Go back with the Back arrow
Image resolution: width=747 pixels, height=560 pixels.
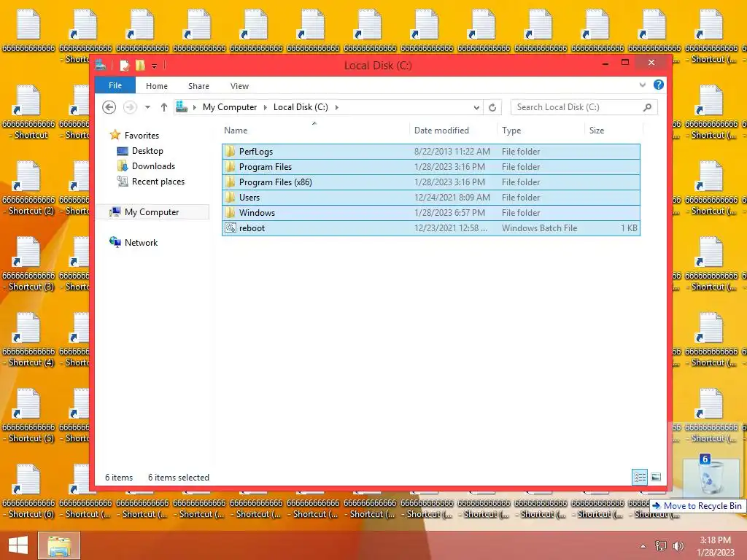click(x=109, y=107)
